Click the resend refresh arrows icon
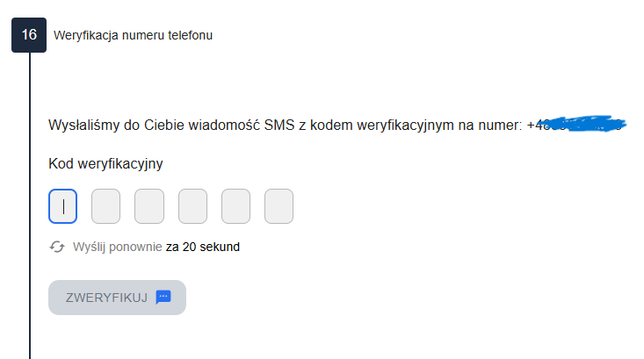644x359 pixels. click(57, 247)
